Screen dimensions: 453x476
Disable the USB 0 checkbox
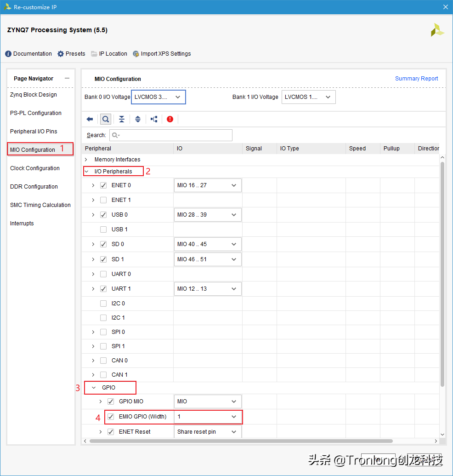[103, 214]
